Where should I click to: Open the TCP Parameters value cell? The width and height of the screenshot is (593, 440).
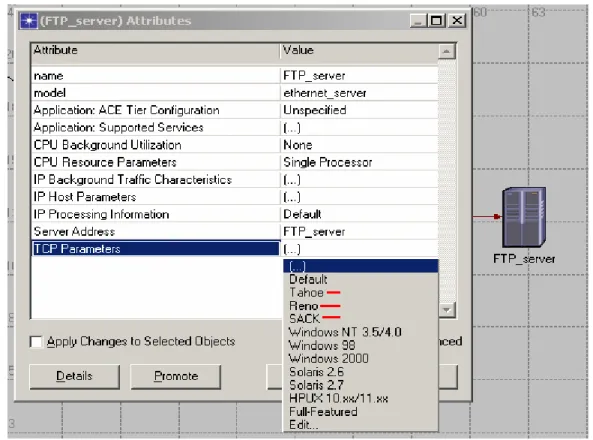pyautogui.click(x=359, y=249)
